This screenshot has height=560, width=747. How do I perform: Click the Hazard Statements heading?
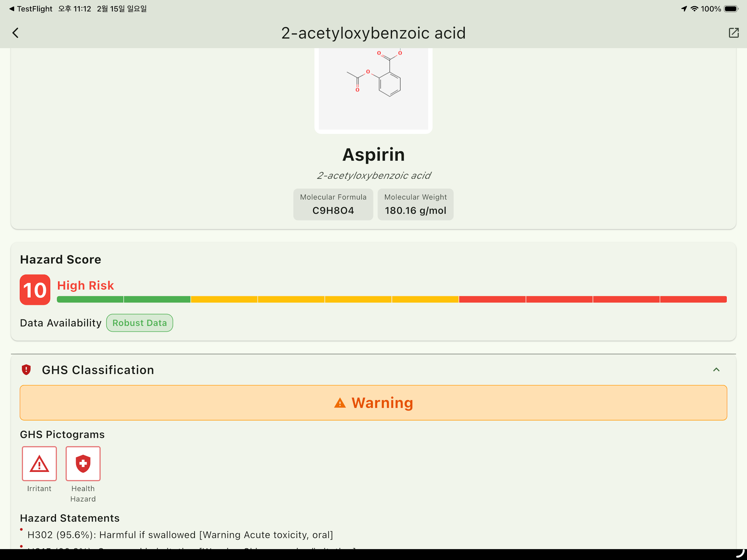point(70,518)
